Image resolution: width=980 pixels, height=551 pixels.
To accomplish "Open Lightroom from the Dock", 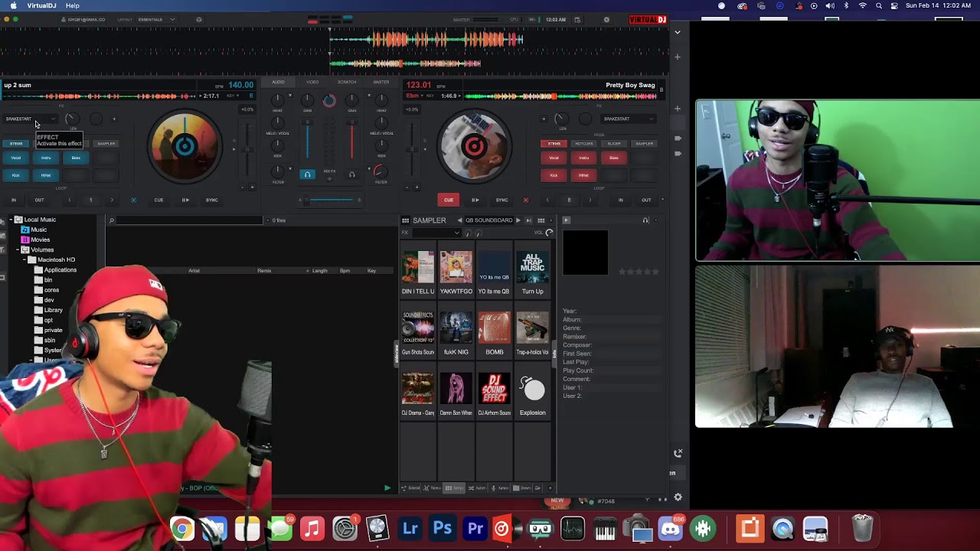I will pyautogui.click(x=410, y=528).
